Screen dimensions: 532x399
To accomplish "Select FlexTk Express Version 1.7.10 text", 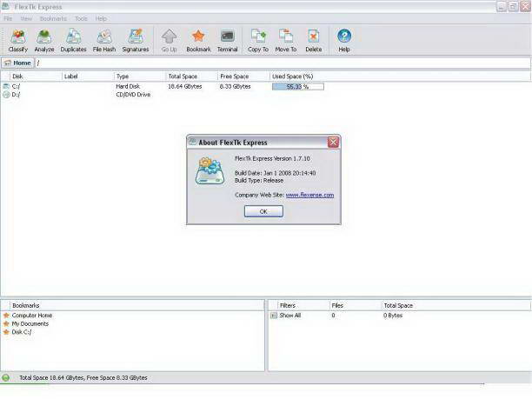I will click(272, 158).
